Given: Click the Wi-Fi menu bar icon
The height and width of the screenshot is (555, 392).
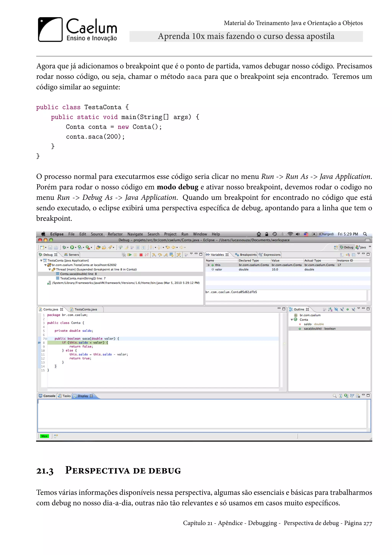Looking at the screenshot, I should pos(290,234).
